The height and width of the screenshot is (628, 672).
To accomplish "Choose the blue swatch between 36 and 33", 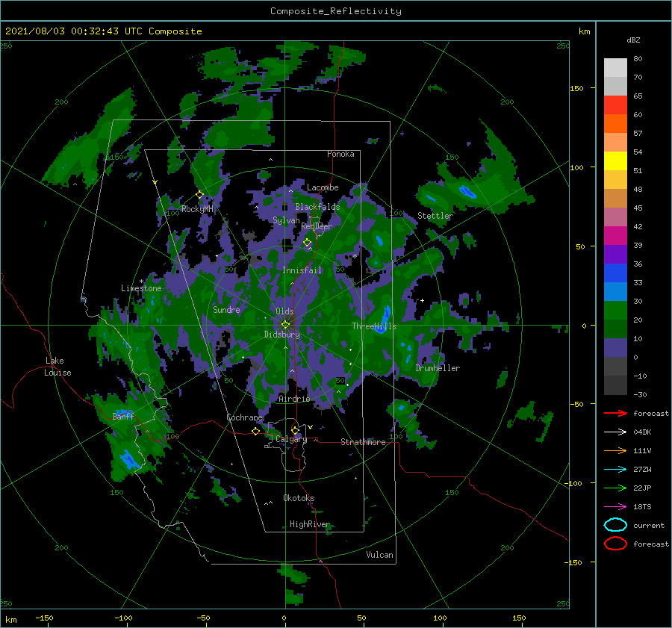I will tap(615, 273).
